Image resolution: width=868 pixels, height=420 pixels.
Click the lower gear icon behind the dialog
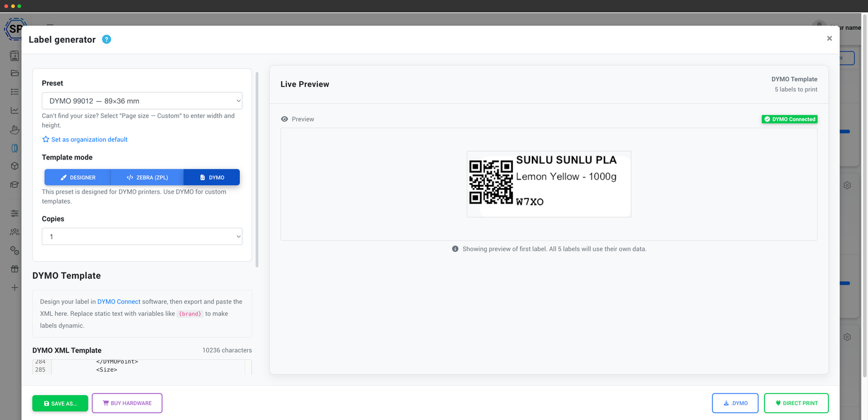pos(847,337)
